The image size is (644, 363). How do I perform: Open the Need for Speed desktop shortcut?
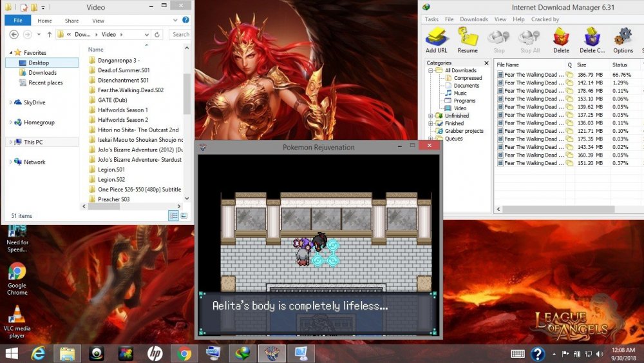tap(17, 239)
